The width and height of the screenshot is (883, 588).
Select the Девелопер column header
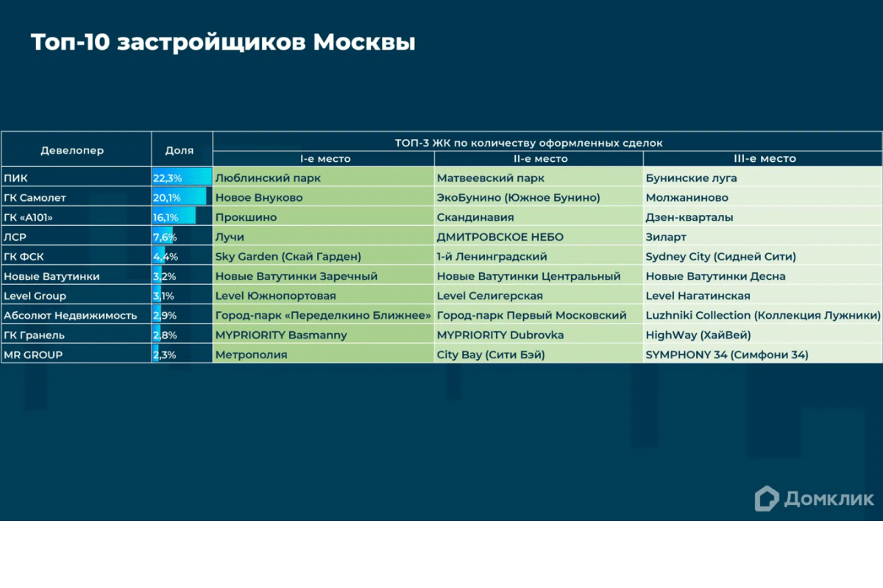point(72,150)
